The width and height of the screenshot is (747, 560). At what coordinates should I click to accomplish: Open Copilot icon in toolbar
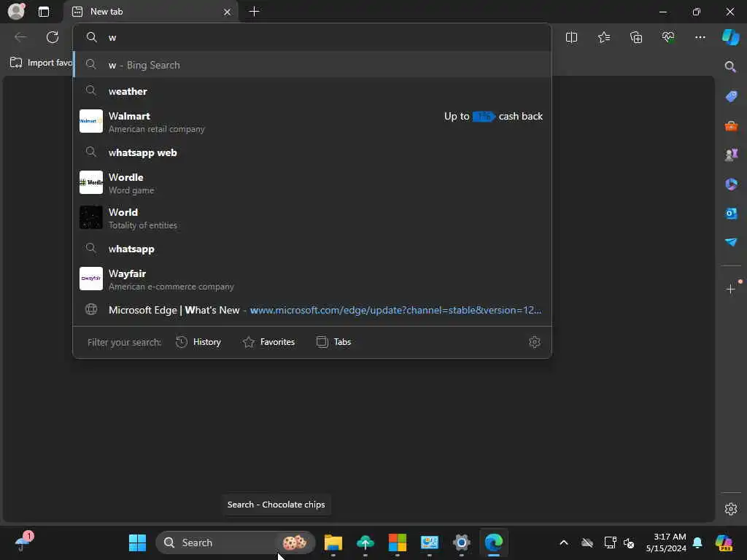tap(730, 37)
